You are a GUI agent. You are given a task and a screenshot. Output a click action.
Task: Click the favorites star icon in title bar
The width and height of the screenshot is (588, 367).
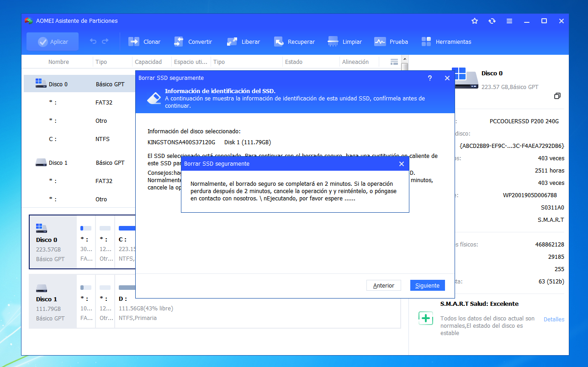pos(475,21)
